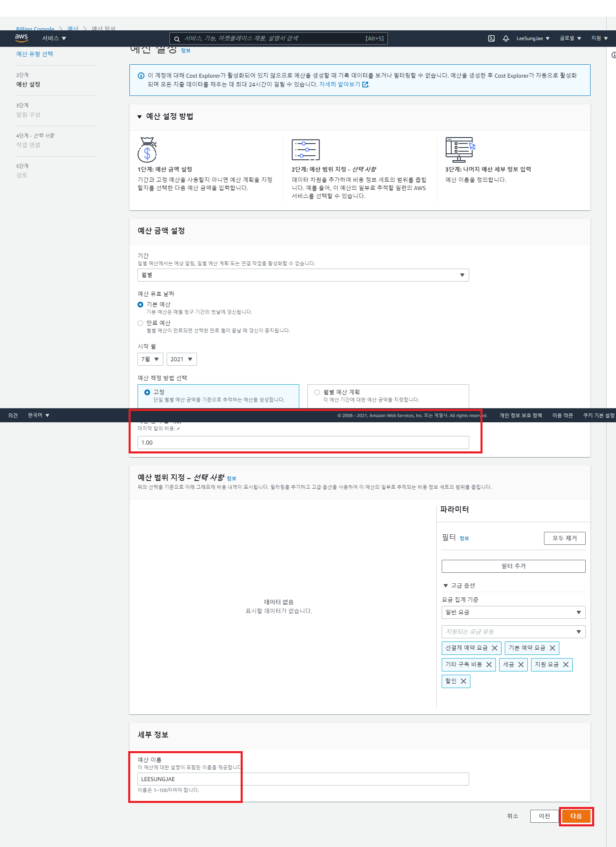616x847 pixels.
Task: Remove the 선결제 예약 요금 tag
Action: (494, 648)
